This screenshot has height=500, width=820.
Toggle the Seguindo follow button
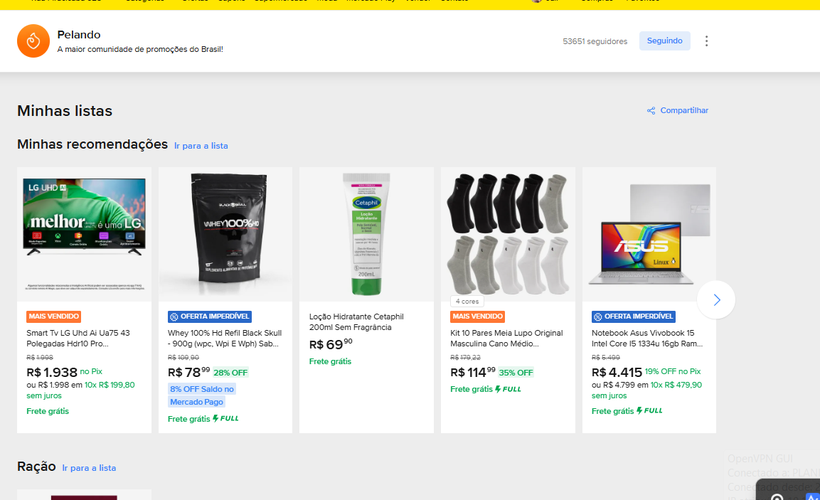pyautogui.click(x=665, y=41)
